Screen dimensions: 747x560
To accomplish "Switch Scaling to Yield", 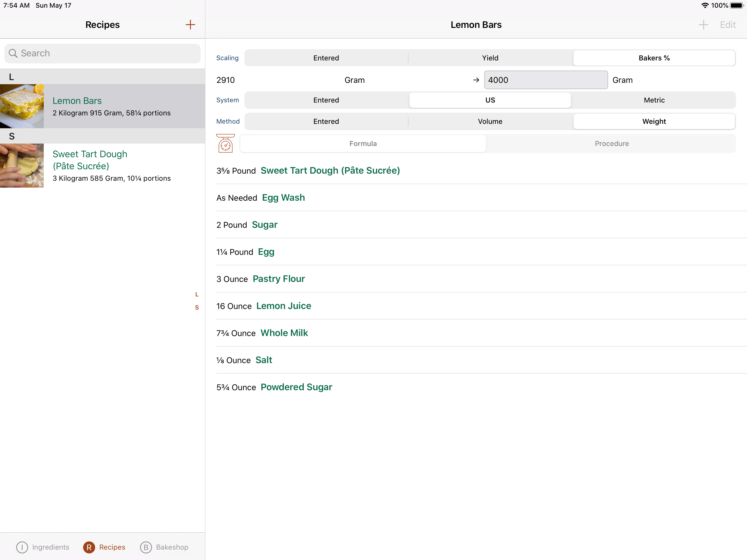I will (490, 58).
